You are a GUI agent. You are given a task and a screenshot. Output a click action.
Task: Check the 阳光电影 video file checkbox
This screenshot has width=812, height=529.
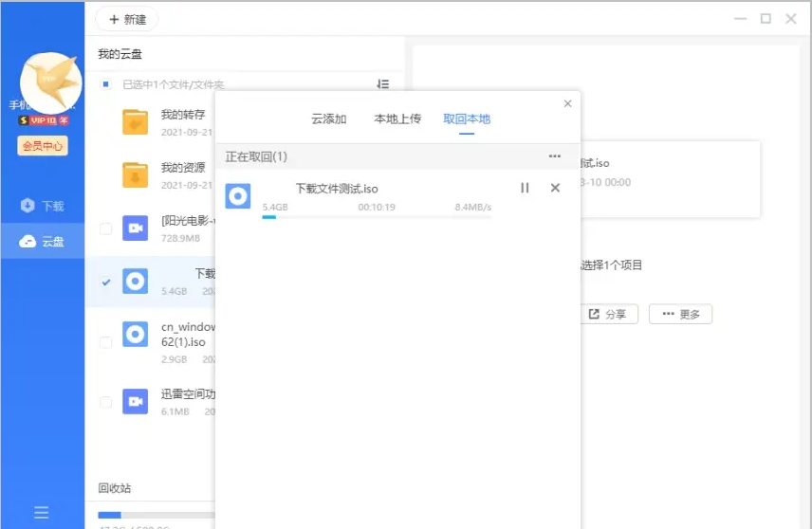(x=105, y=228)
